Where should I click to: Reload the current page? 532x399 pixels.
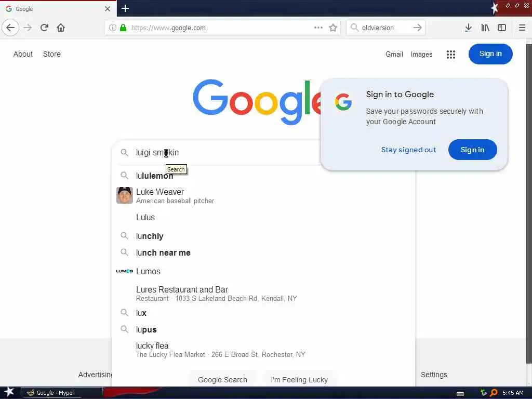pos(45,28)
